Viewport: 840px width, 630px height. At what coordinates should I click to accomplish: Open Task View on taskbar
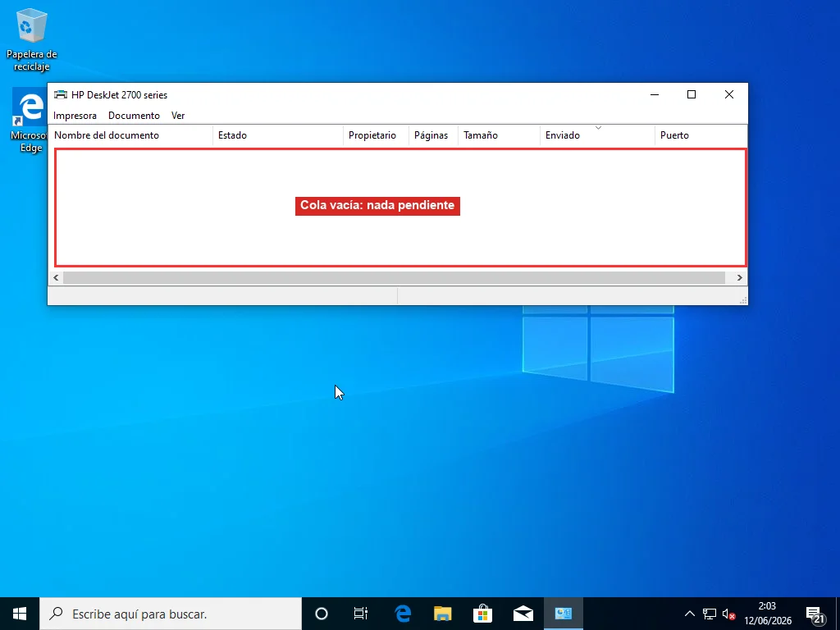click(361, 614)
